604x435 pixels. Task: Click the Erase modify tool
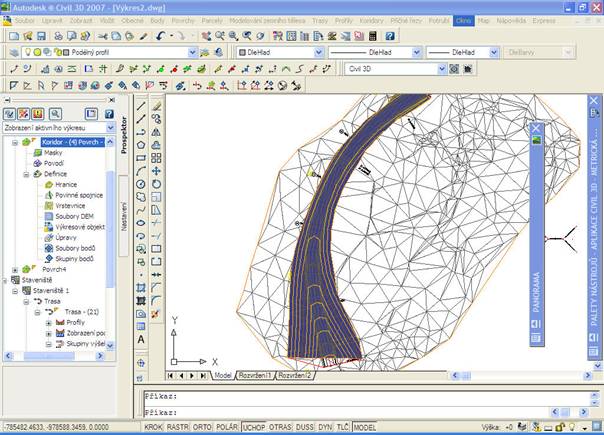(156, 106)
